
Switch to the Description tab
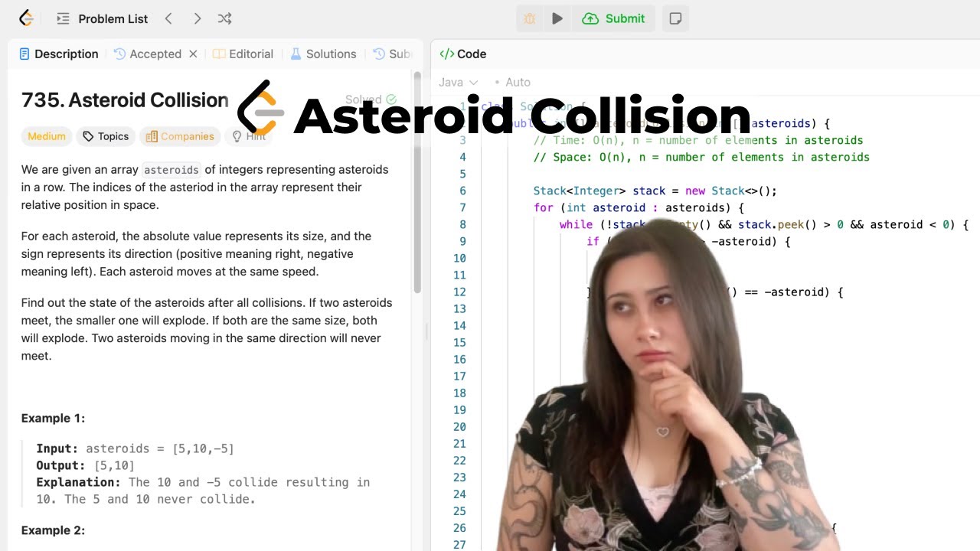click(59, 54)
